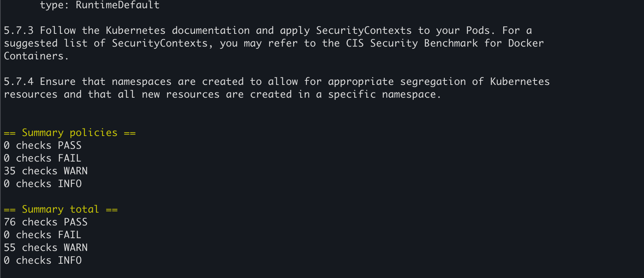644x278 pixels.
Task: Click '0 checks PASS' under policies
Action: pos(43,145)
